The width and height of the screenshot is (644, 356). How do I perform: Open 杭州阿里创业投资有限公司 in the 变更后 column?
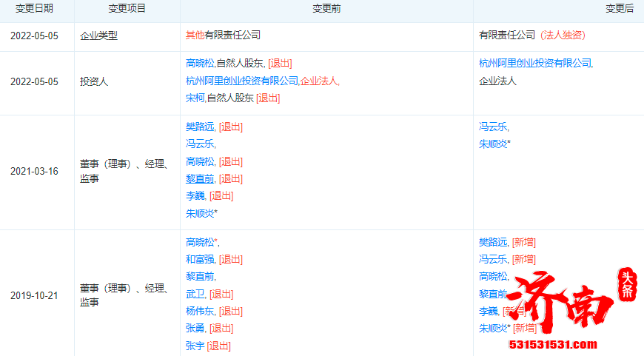point(535,64)
